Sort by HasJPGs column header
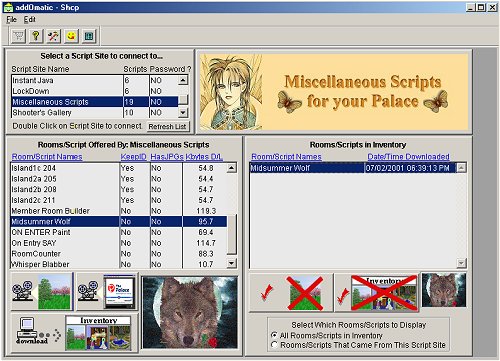 coord(167,157)
